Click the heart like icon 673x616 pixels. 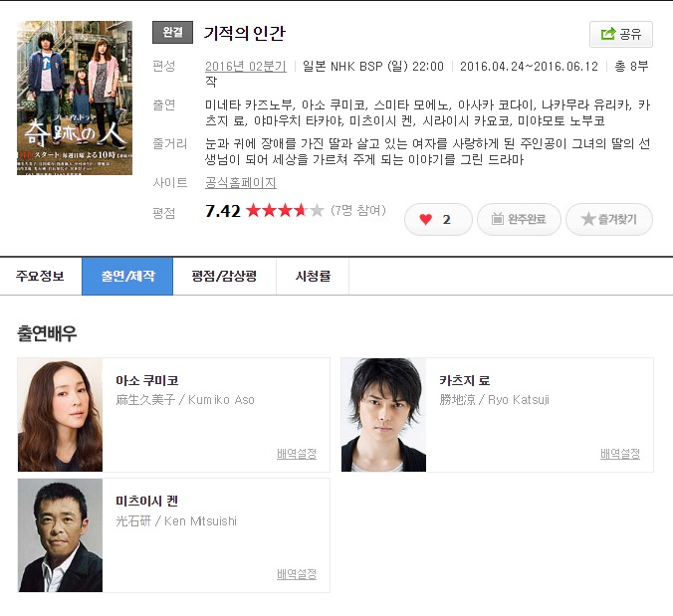426,219
